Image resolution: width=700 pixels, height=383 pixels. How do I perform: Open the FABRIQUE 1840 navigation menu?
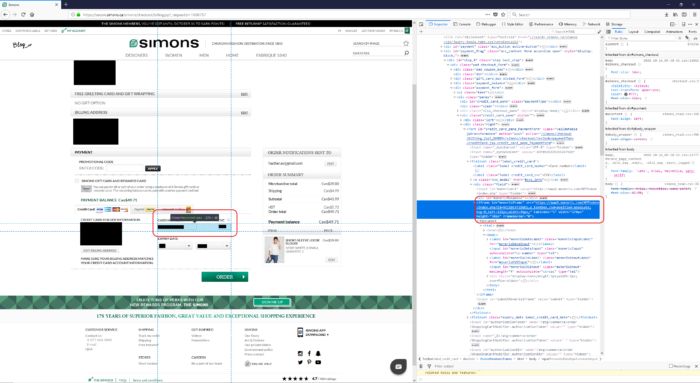pyautogui.click(x=271, y=55)
